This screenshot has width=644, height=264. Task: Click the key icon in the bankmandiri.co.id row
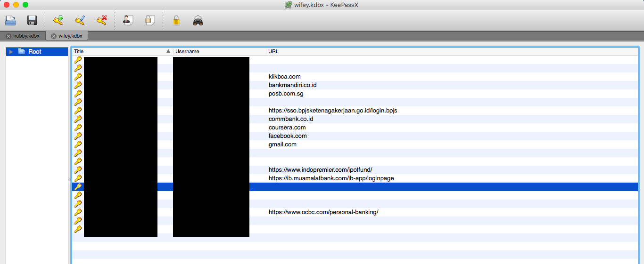(78, 85)
